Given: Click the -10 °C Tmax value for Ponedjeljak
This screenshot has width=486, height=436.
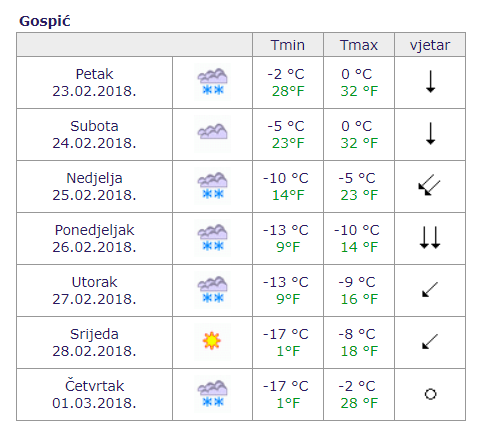Looking at the screenshot, I should coord(357,230).
